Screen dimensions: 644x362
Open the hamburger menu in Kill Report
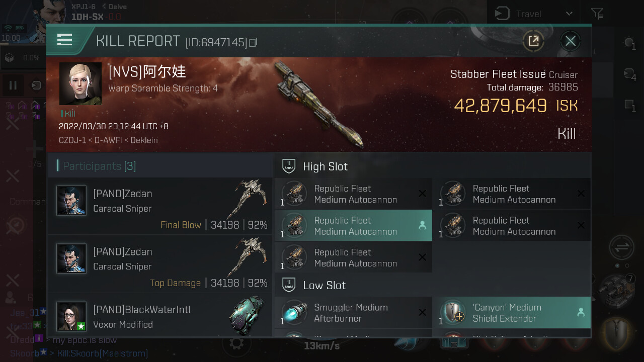[x=65, y=40]
